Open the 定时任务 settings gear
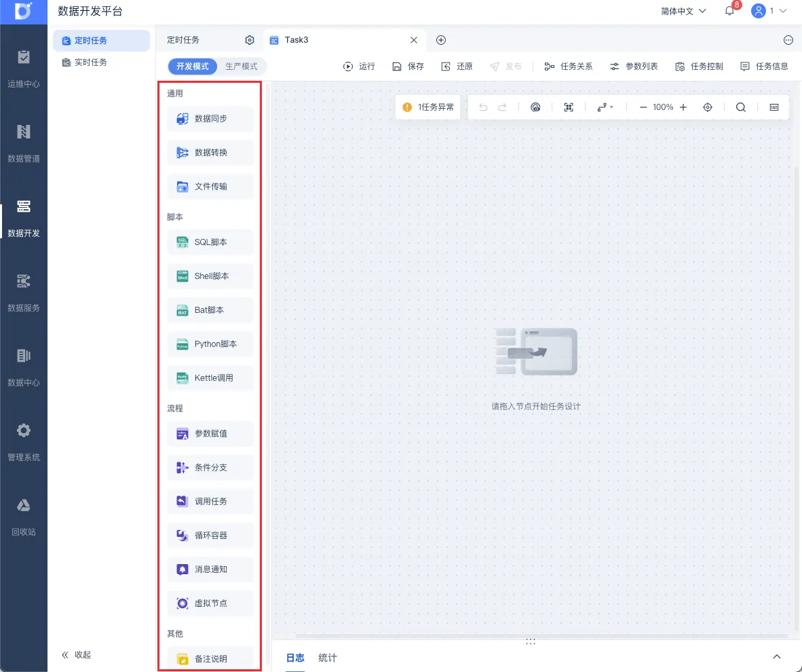This screenshot has height=672, width=802. [250, 40]
